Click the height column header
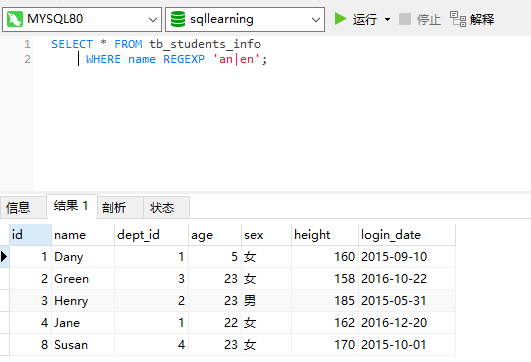The width and height of the screenshot is (531, 362). click(325, 235)
